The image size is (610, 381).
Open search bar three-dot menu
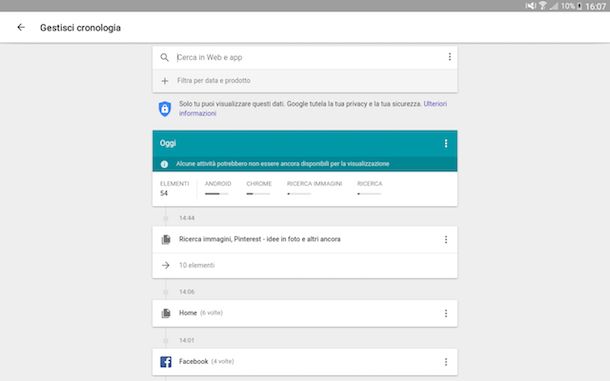click(x=449, y=57)
